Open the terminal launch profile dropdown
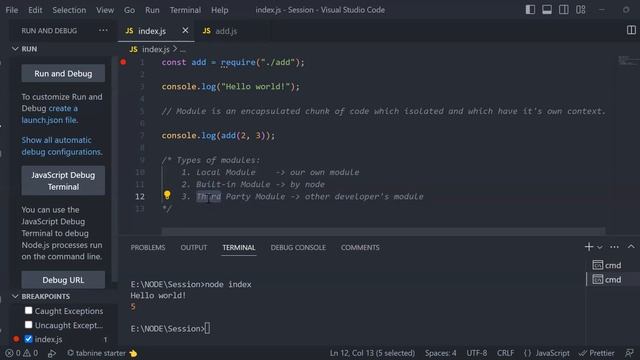Screen dimensions: 640x360 coord(600,247)
